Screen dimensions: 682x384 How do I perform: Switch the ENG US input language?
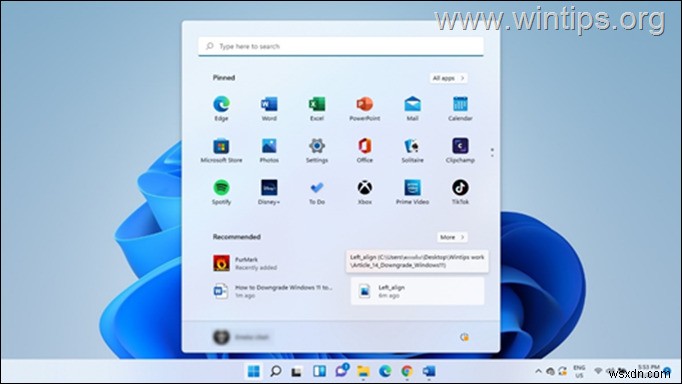coord(579,371)
